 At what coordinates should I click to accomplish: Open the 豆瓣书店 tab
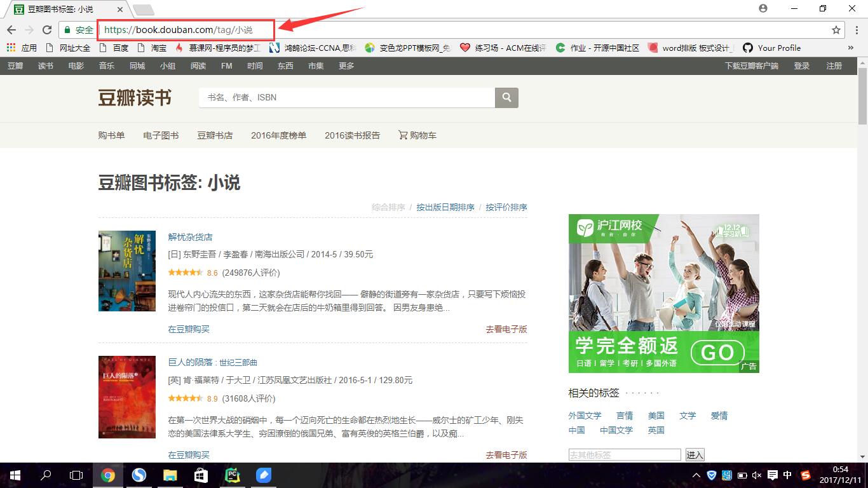point(215,135)
